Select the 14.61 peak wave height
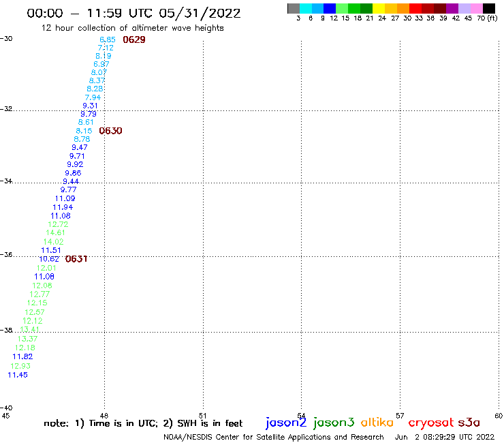The height and width of the screenshot is (443, 504). tap(55, 232)
